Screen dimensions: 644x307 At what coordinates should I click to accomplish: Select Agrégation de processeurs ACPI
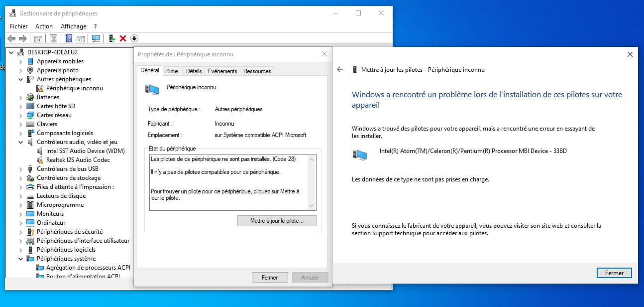(x=88, y=268)
